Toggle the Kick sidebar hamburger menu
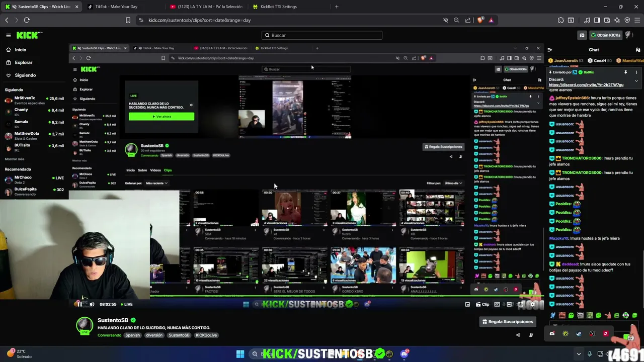 pos(9,35)
